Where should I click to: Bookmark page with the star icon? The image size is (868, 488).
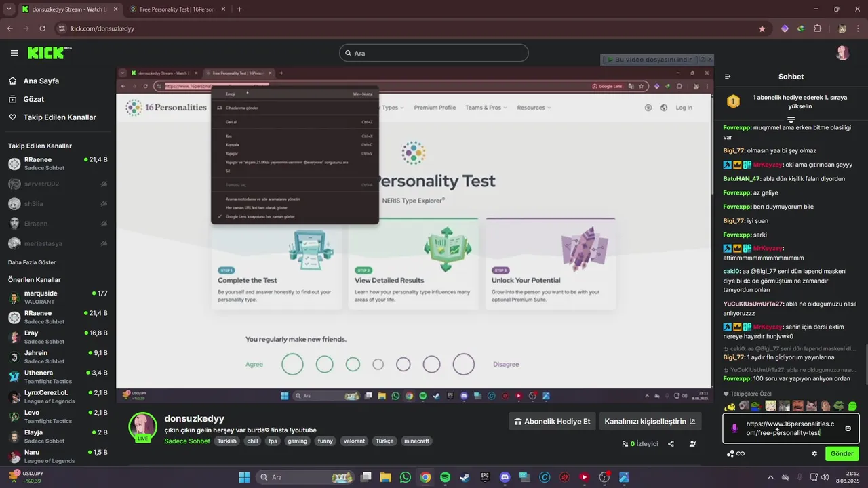coord(762,28)
